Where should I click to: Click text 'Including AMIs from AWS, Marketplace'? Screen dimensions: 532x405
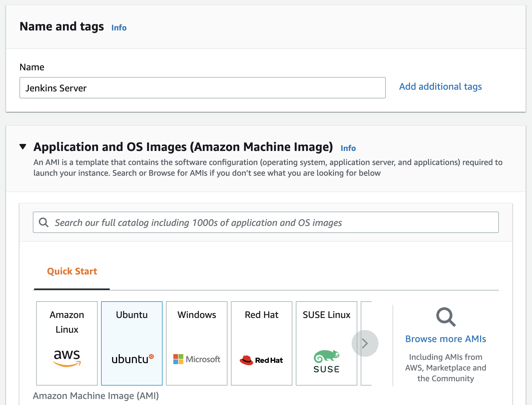[445, 362]
